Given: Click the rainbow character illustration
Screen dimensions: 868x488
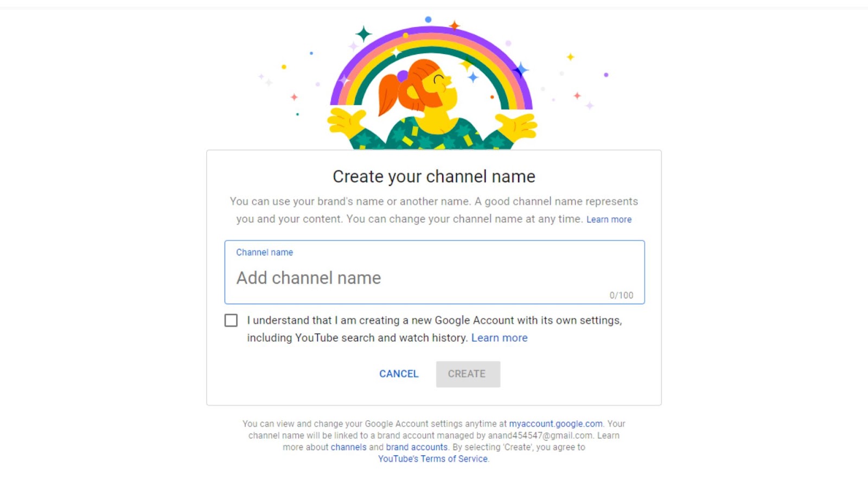Looking at the screenshot, I should [x=433, y=82].
